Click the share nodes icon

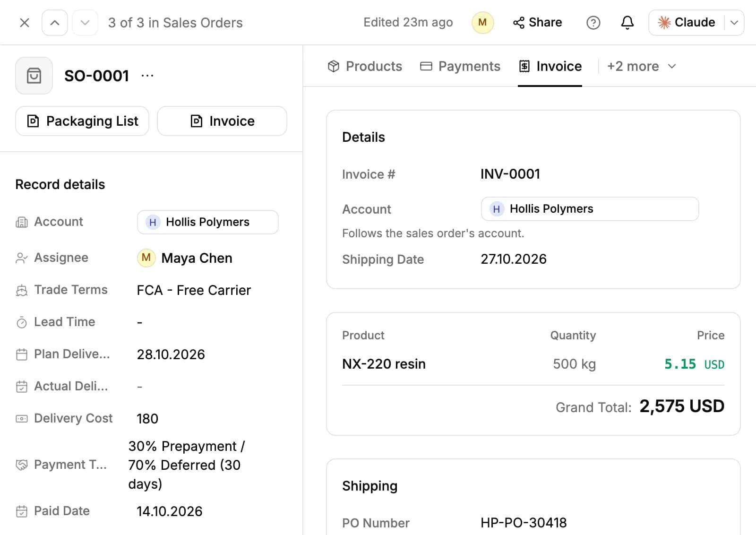point(519,23)
